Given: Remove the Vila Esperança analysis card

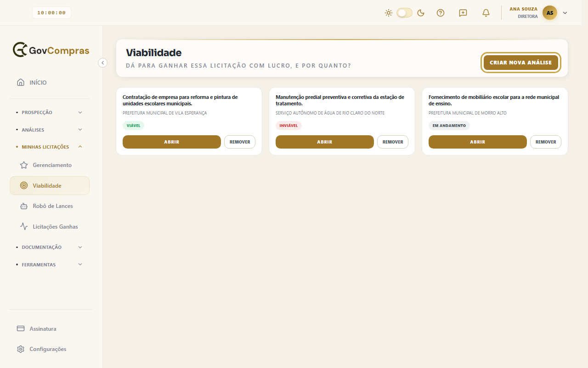Looking at the screenshot, I should pyautogui.click(x=240, y=142).
